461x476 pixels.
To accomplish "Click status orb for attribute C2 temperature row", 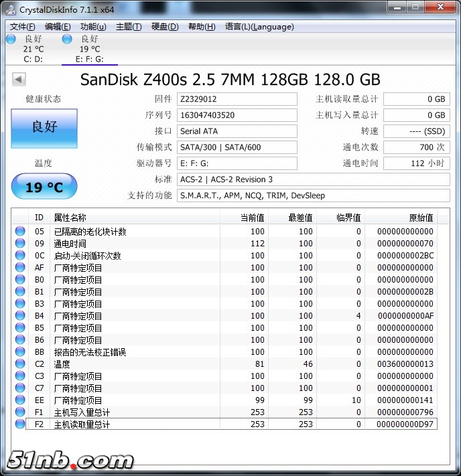I will pos(20,364).
